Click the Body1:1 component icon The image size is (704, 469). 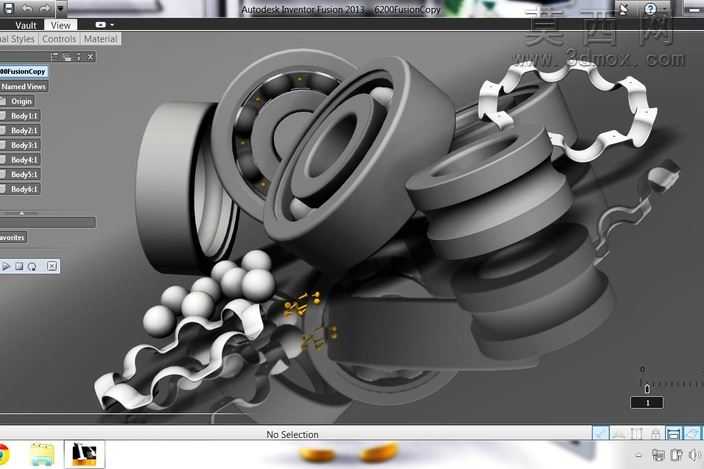pyautogui.click(x=2, y=116)
